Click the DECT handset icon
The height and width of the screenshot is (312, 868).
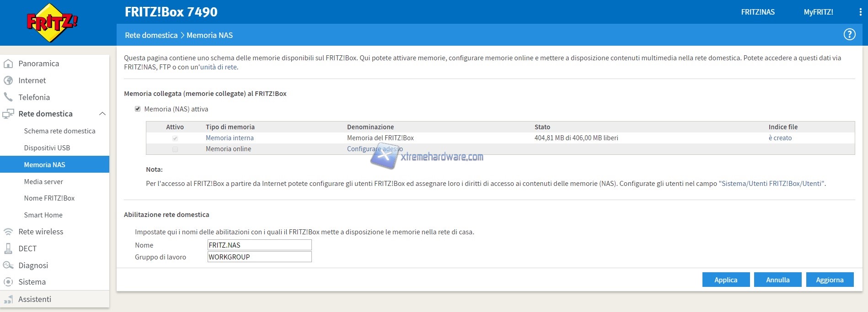click(8, 249)
